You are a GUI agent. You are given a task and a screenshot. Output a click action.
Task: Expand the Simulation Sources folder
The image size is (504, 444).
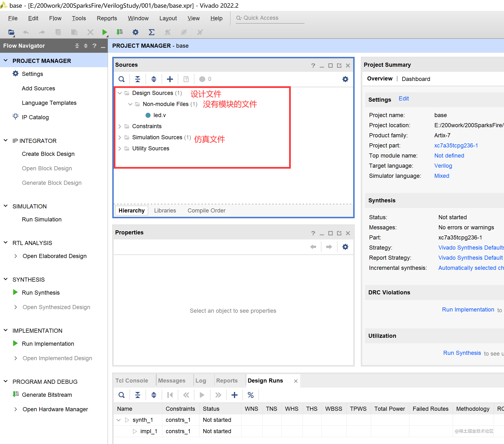[x=120, y=137]
